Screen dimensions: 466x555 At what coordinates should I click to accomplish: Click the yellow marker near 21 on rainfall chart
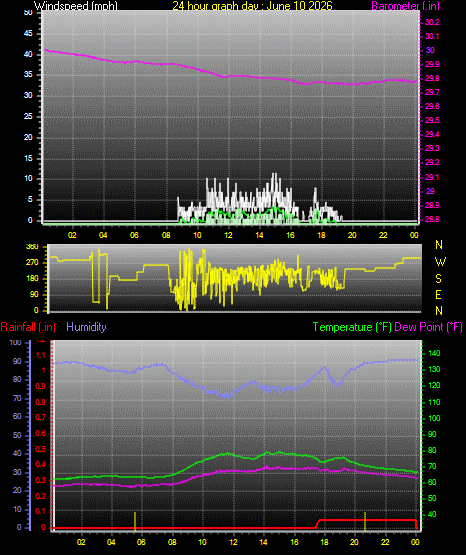coord(365,521)
